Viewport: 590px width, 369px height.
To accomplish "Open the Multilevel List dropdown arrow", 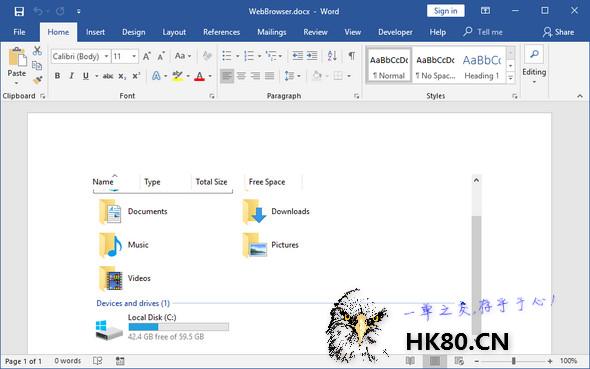I will pyautogui.click(x=280, y=56).
